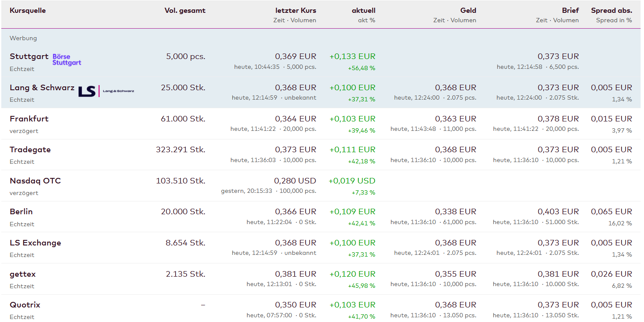Click Berlin last price 0,366 EUR
This screenshot has height=322, width=644.
(x=296, y=212)
